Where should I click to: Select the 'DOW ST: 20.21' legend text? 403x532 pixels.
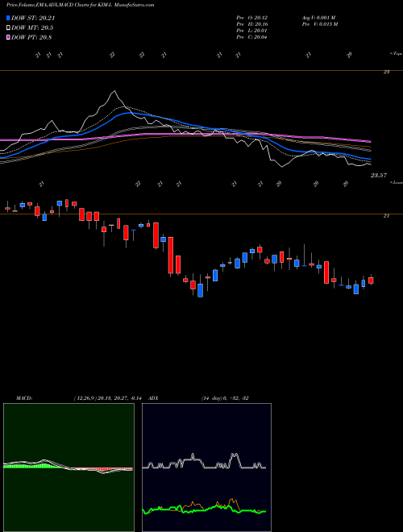pos(33,18)
